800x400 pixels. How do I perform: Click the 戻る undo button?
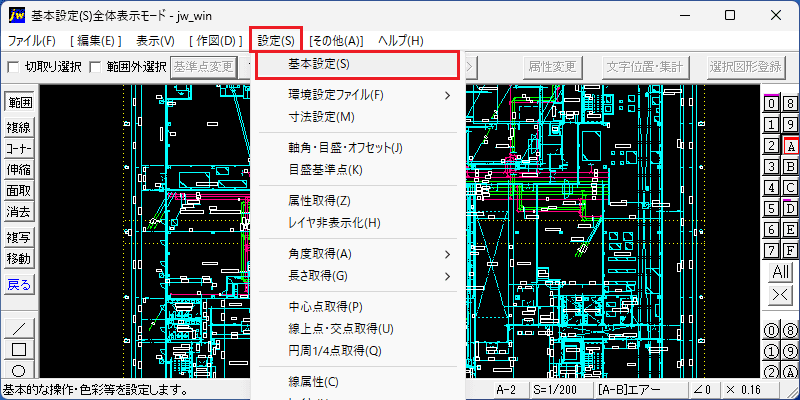coord(19,285)
